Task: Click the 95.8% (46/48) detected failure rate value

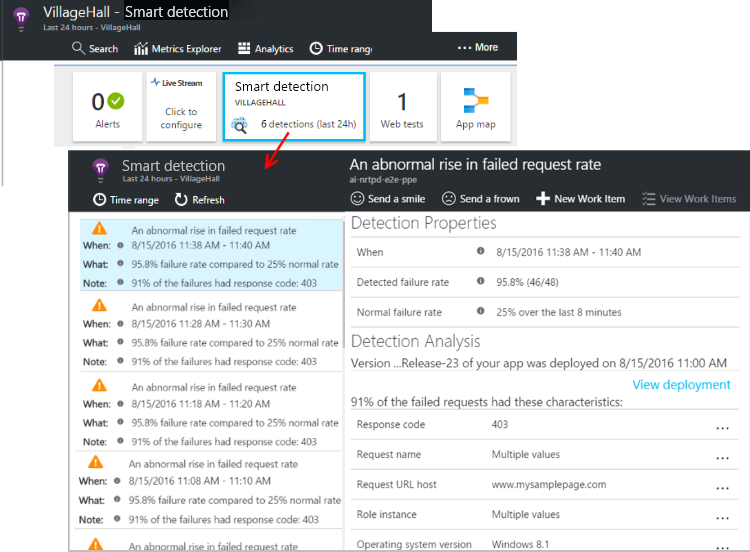Action: tap(527, 282)
